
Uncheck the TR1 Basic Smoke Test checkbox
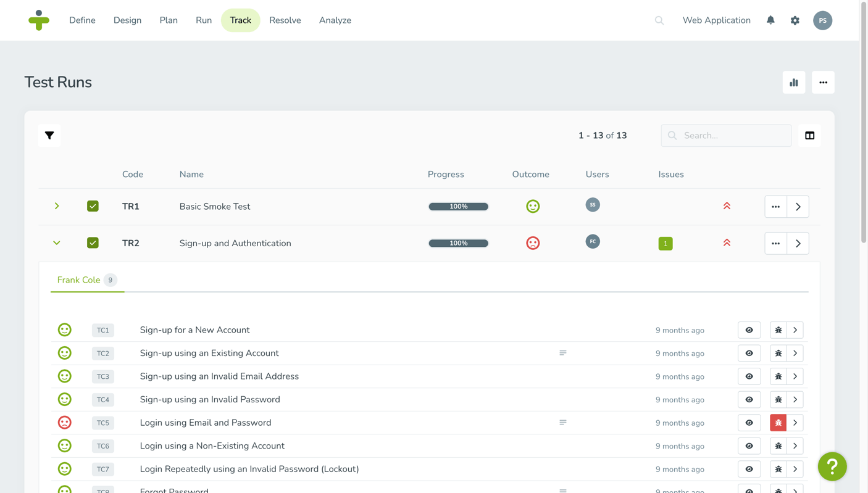[x=93, y=206]
